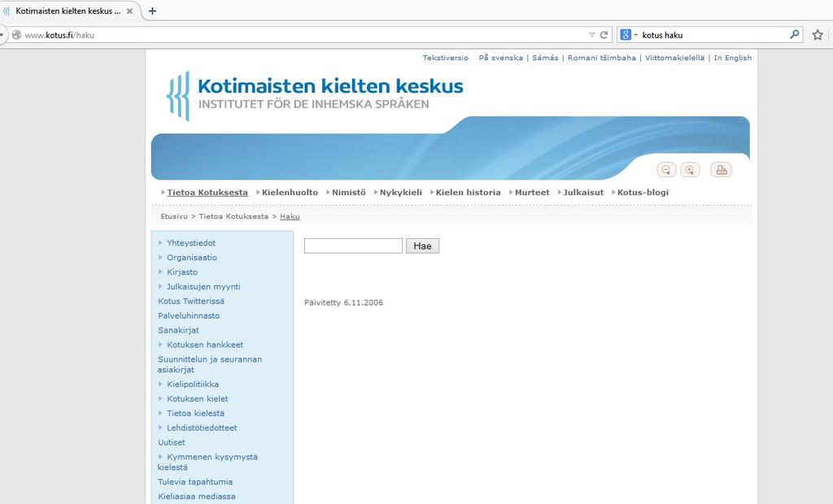Open Sanakirjat sidebar link
Viewport: 833px width, 504px height.
click(178, 330)
